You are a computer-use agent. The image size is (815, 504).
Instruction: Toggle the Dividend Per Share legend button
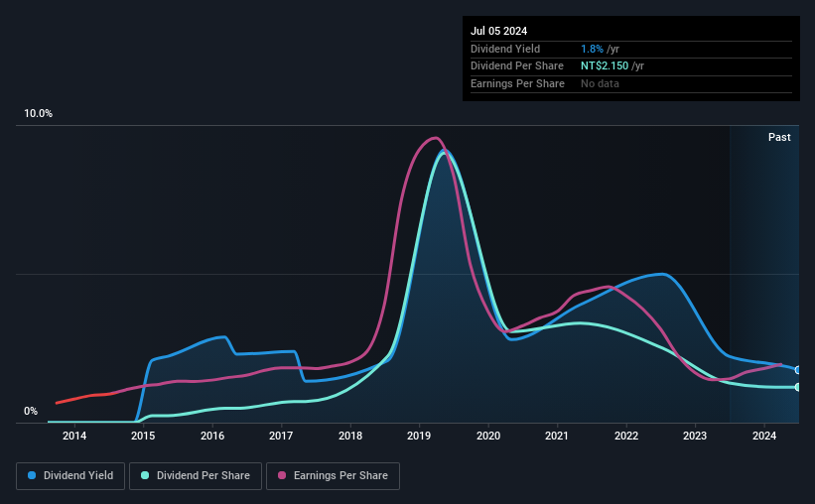(x=196, y=476)
